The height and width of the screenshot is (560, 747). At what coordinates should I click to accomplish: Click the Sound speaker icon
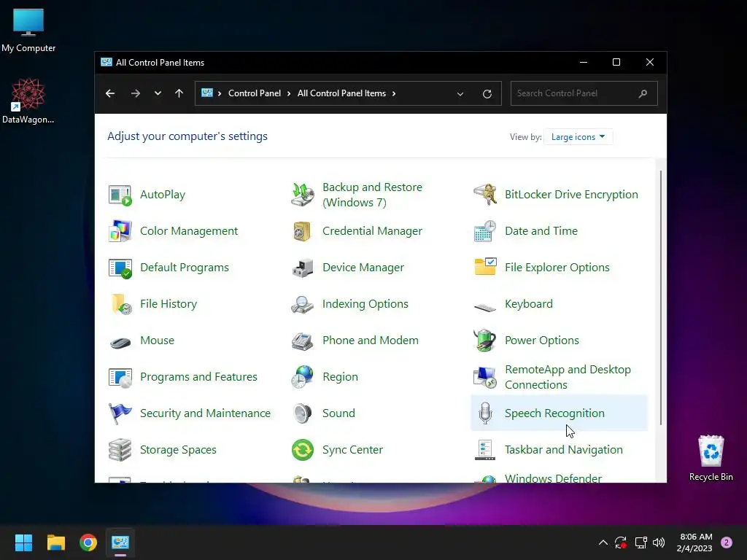tap(303, 413)
